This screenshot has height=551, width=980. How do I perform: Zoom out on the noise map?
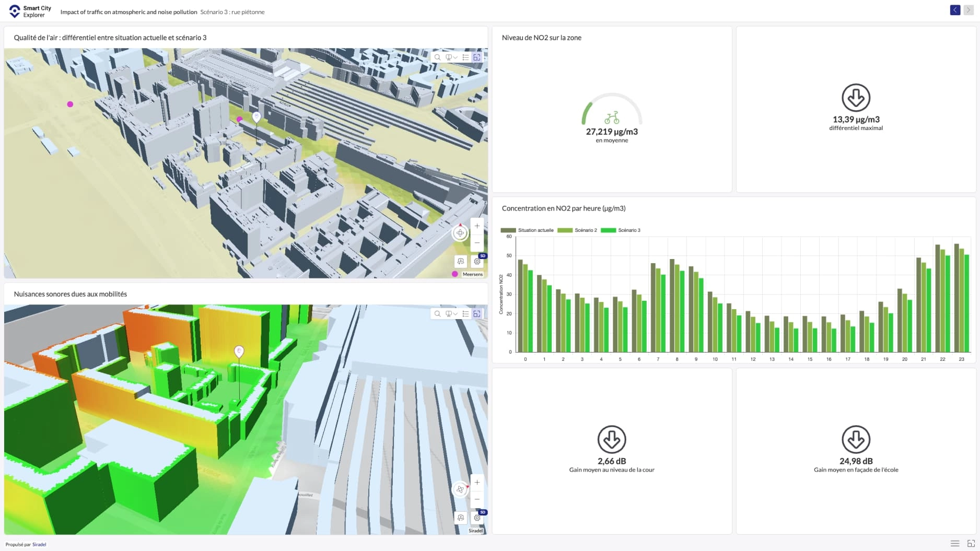477,499
